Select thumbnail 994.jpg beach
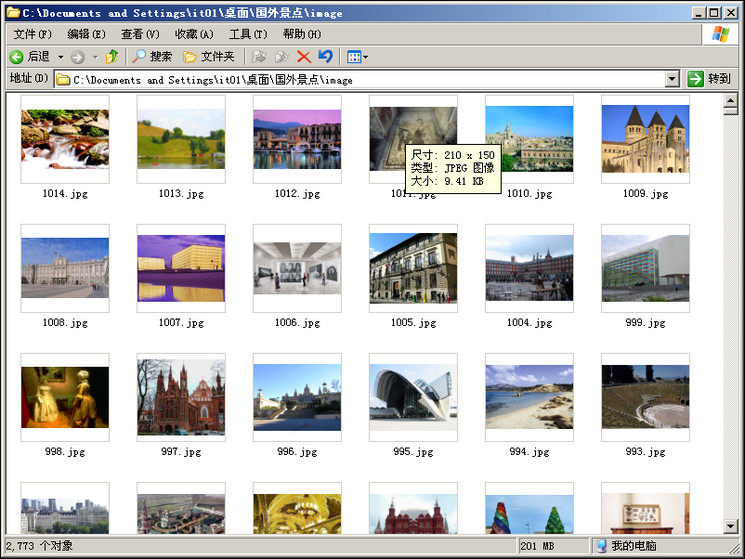 coord(529,397)
